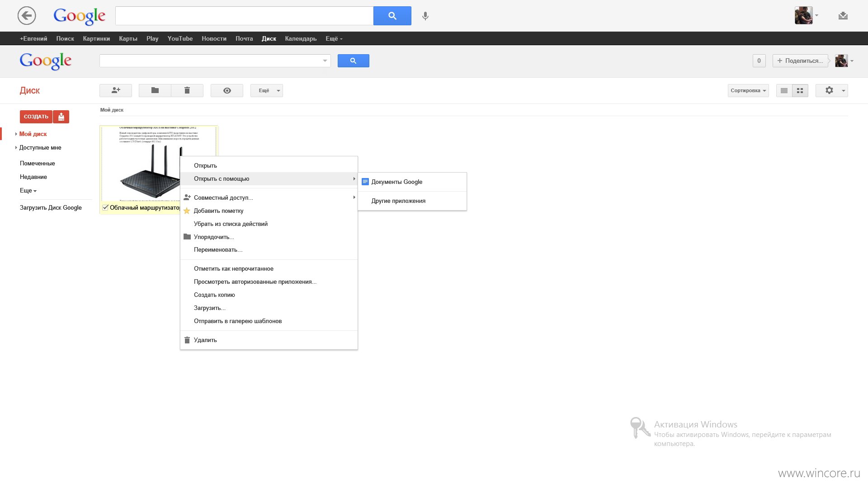Select Отправить в галерею шаблонов

click(269, 321)
